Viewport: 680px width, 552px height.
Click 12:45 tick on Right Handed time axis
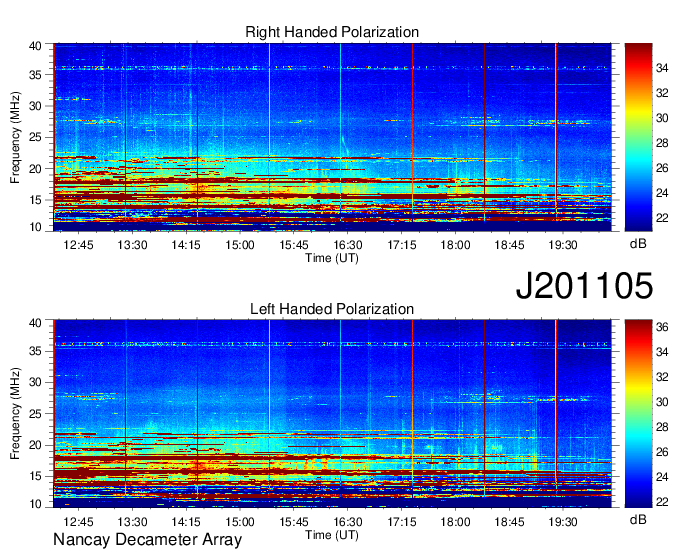[78, 245]
